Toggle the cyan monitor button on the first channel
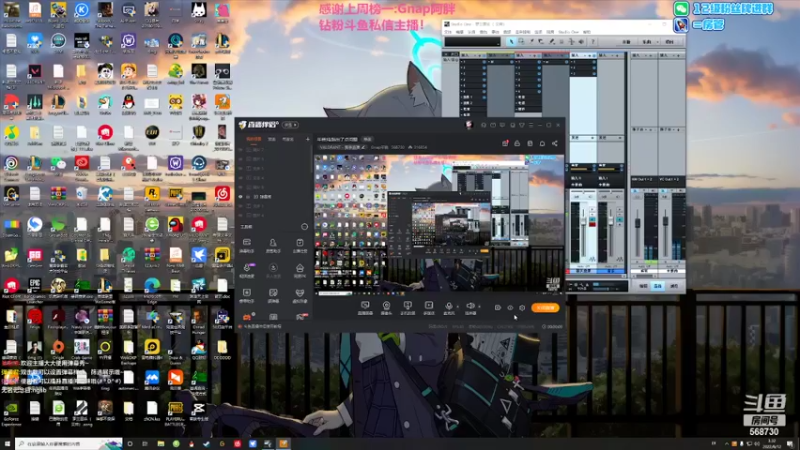The image size is (800, 450). [592, 217]
